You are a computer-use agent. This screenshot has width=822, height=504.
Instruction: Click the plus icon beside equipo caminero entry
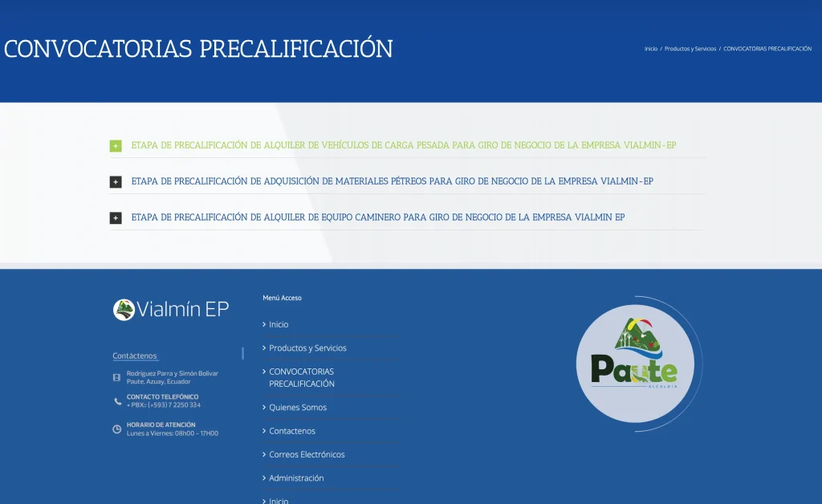115,217
